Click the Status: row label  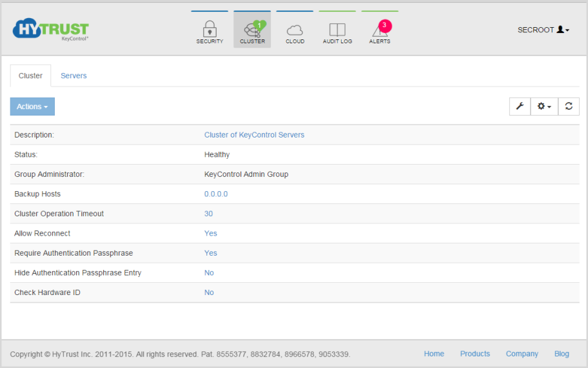(26, 155)
